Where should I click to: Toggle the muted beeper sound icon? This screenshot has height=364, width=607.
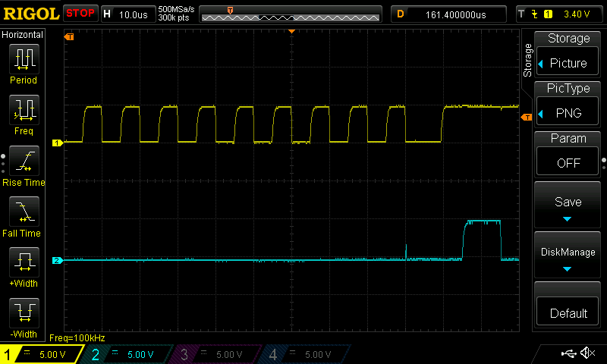(587, 353)
